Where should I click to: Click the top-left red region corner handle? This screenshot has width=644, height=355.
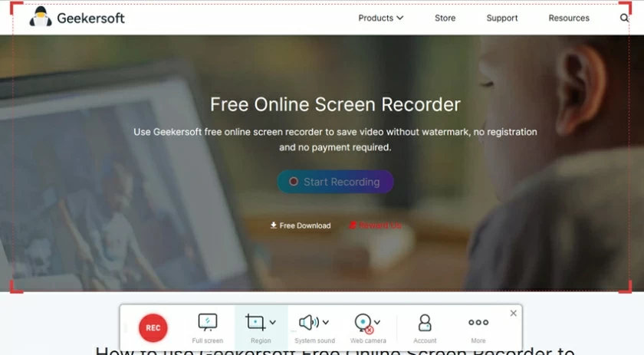pyautogui.click(x=15, y=8)
